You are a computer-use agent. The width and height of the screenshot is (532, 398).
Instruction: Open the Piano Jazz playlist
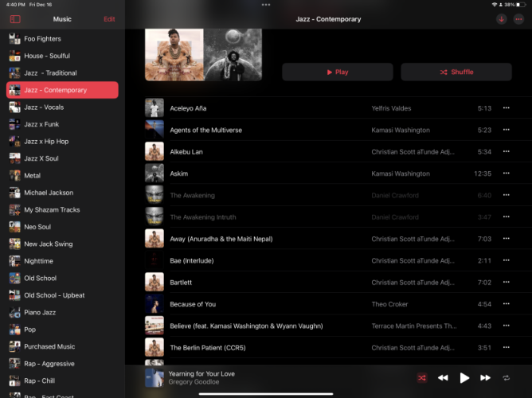62,312
